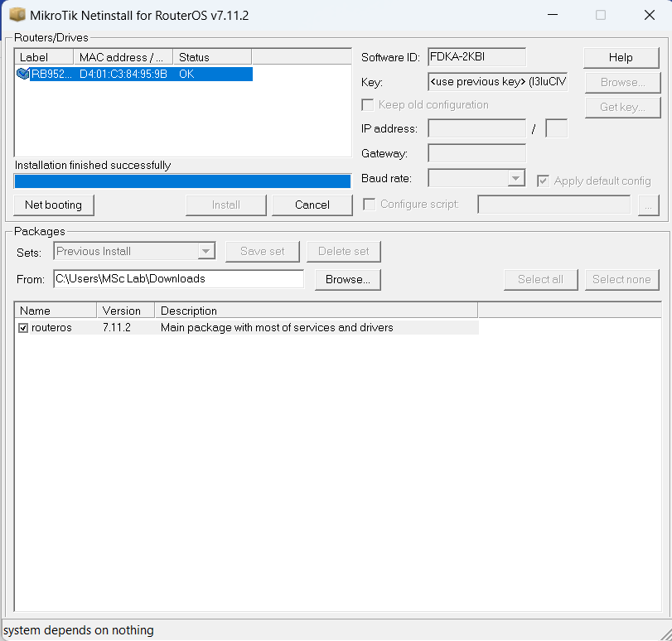Click the Install button
The width and height of the screenshot is (672, 641).
click(226, 205)
